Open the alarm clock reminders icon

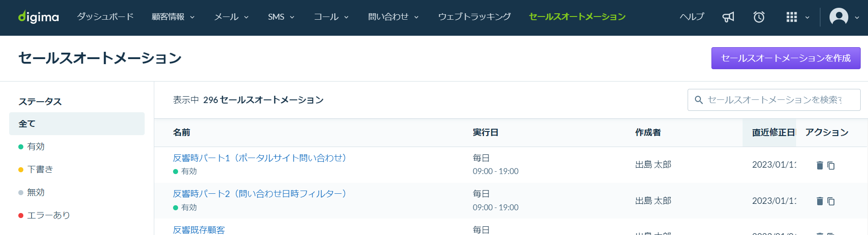(x=759, y=17)
